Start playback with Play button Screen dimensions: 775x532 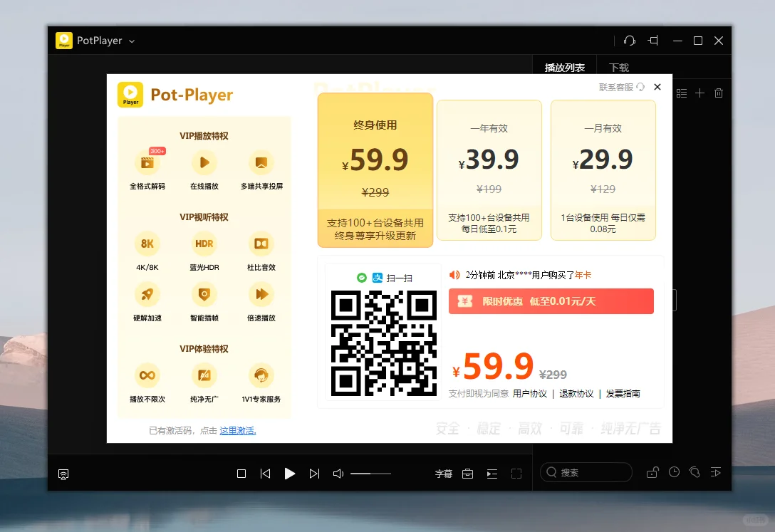coord(290,474)
